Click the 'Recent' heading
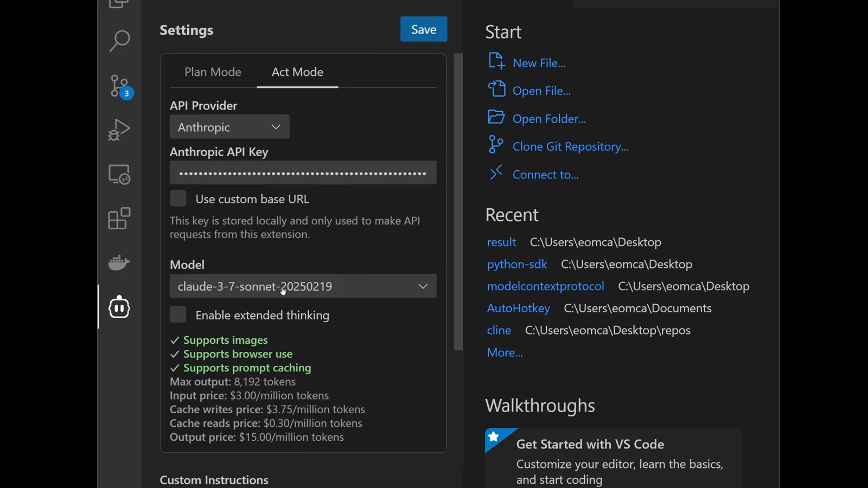This screenshot has width=868, height=488. click(512, 215)
